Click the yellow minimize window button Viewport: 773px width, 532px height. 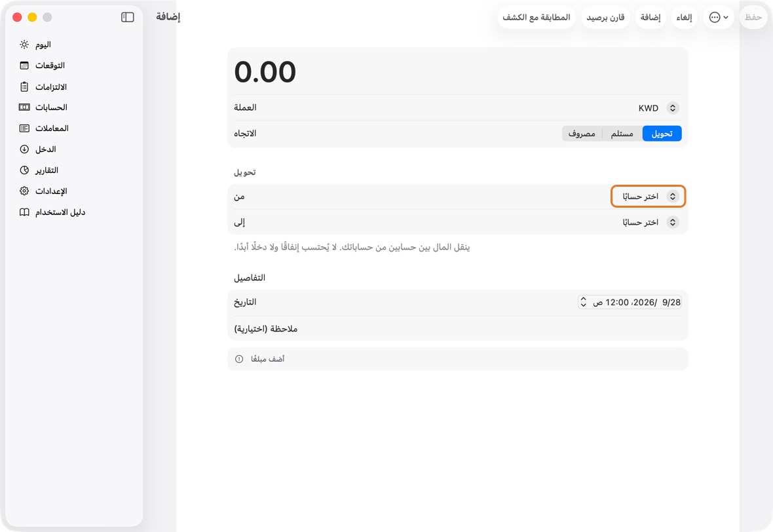(x=32, y=17)
